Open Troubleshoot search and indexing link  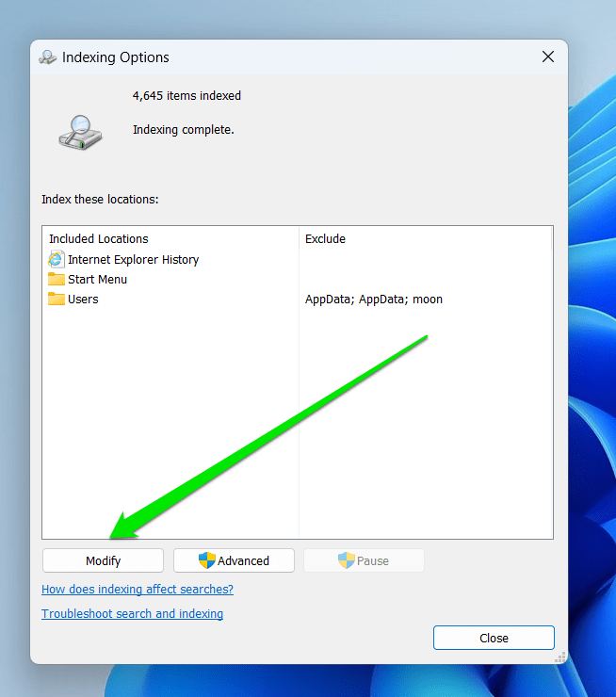coord(133,614)
